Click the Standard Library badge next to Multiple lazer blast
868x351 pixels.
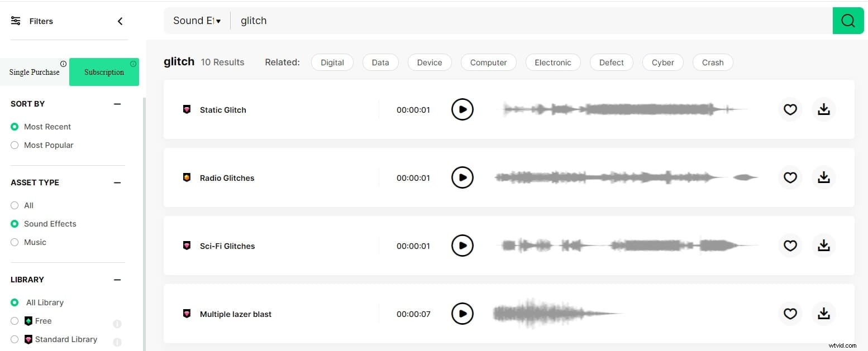point(187,314)
